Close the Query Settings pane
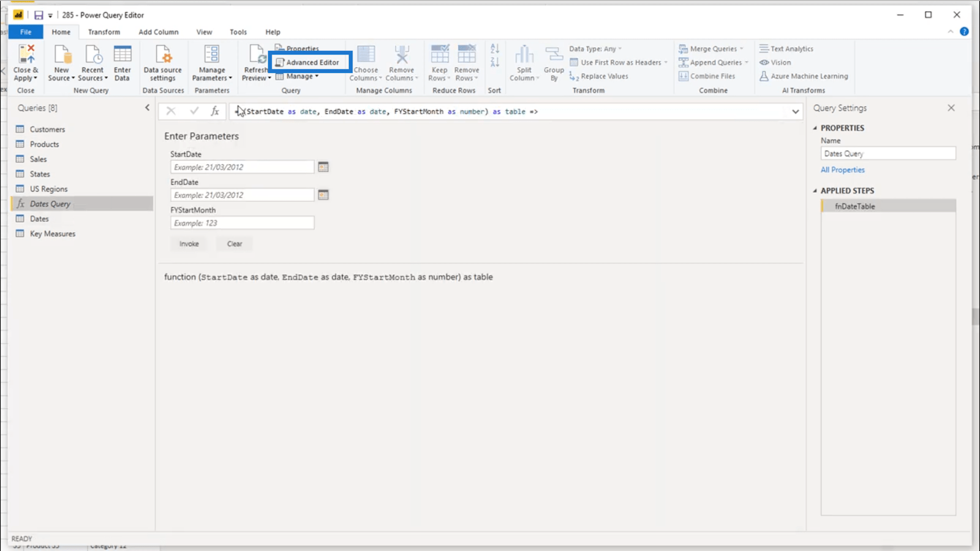The image size is (980, 551). point(951,108)
